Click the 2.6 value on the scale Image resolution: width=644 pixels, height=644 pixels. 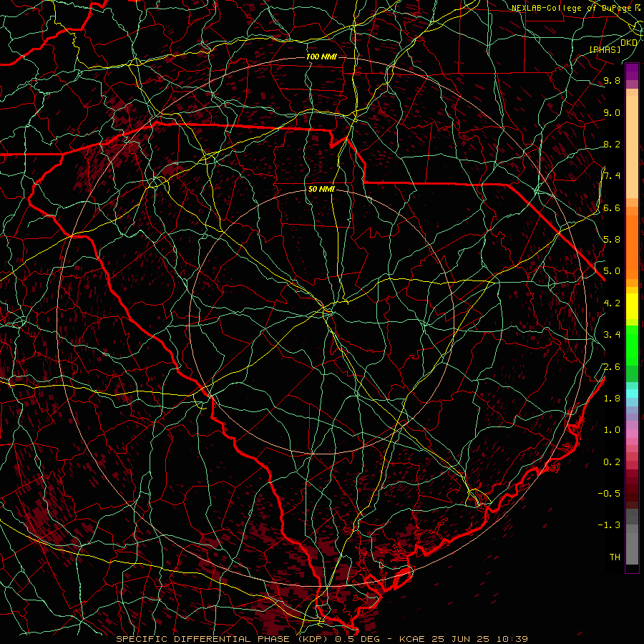(x=612, y=367)
